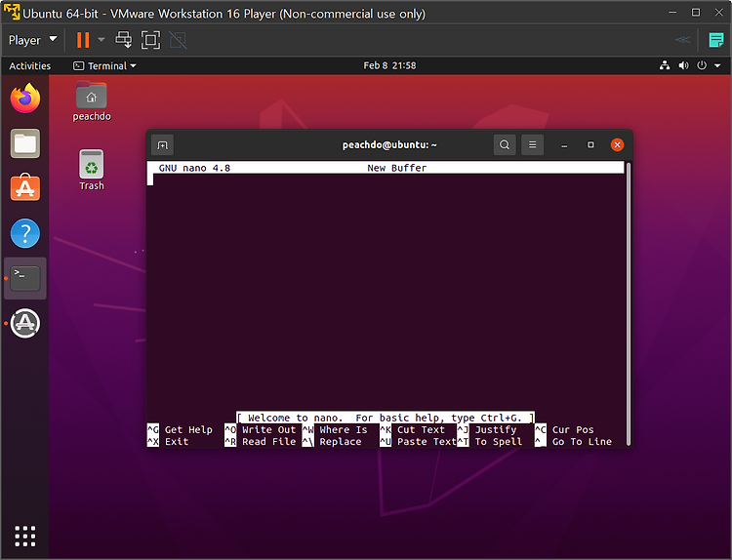Viewport: 732px width, 560px height.
Task: Click the Terminal icon in the dock
Action: 25,278
